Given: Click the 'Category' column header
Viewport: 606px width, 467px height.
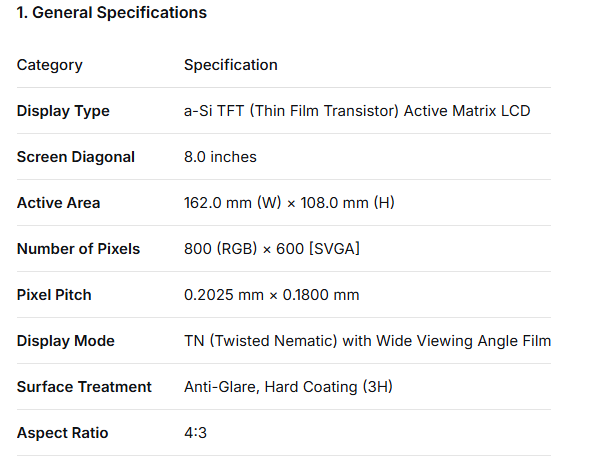Looking at the screenshot, I should tap(50, 65).
